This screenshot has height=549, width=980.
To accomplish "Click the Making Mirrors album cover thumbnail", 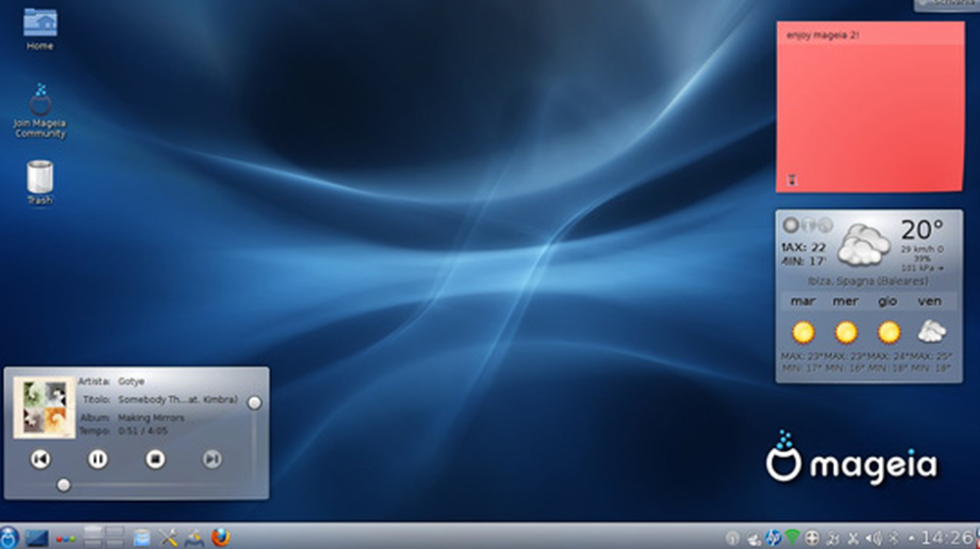I will [44, 407].
